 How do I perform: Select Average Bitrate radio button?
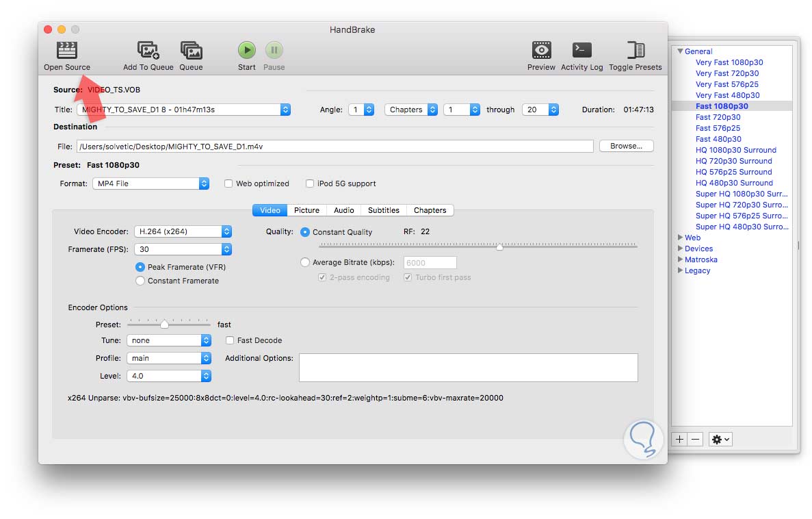(305, 262)
